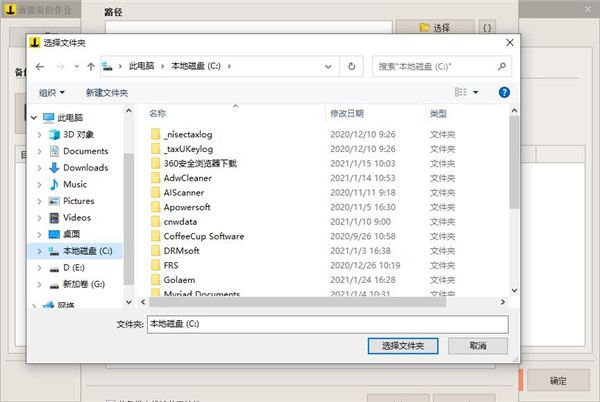The image size is (600, 402).
Task: Expand the 3D 对象 tree node
Action: [39, 135]
